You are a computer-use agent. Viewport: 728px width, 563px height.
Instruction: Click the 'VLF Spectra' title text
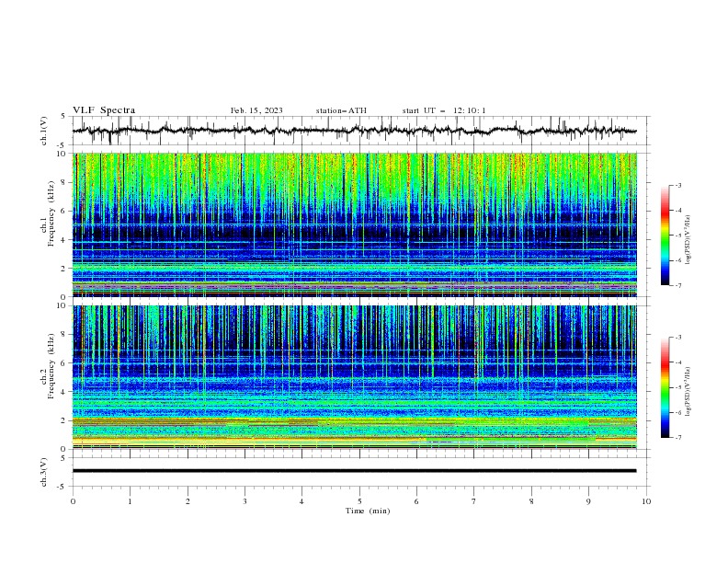[104, 110]
